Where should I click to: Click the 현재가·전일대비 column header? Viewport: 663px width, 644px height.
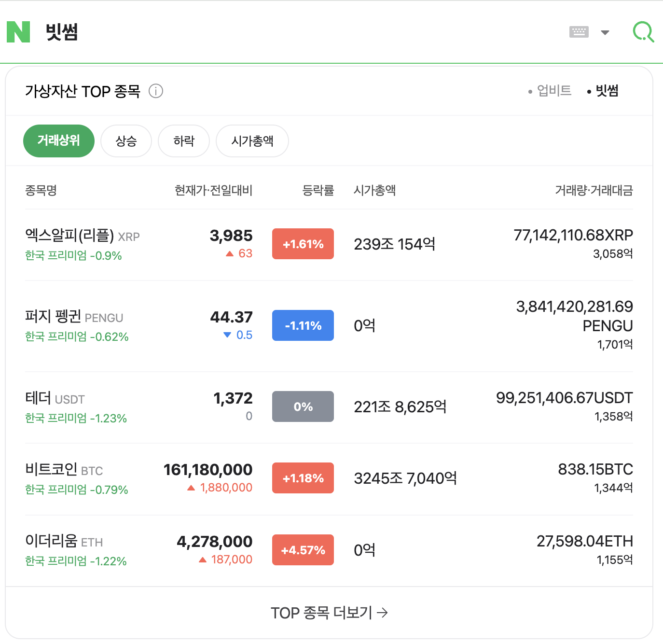click(213, 190)
